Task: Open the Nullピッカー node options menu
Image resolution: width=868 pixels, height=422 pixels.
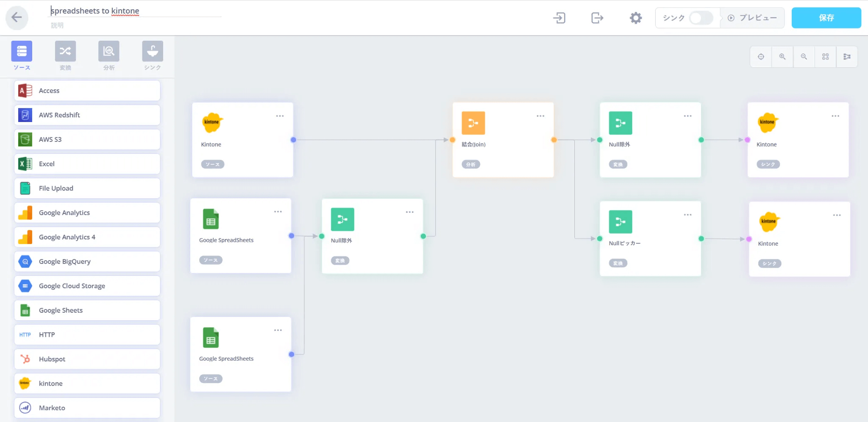Action: coord(687,215)
